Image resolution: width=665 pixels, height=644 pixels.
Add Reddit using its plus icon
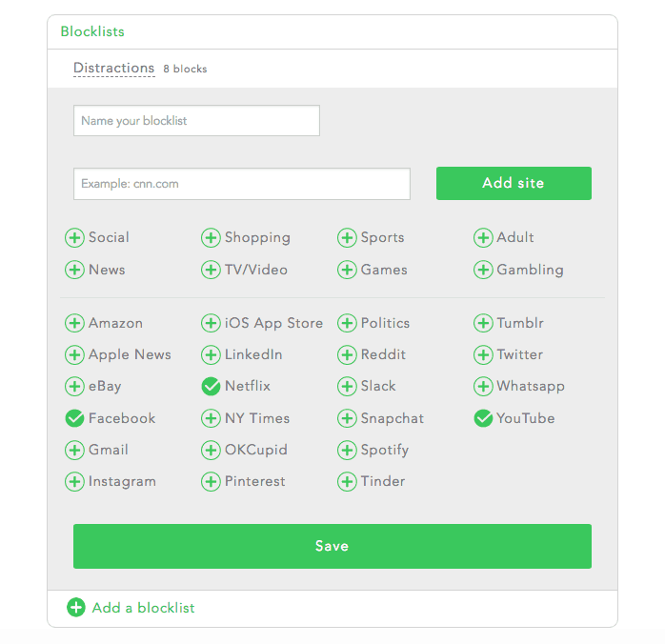click(x=347, y=354)
